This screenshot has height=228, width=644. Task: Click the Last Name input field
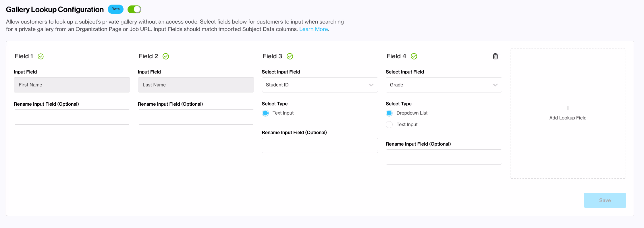point(196,85)
